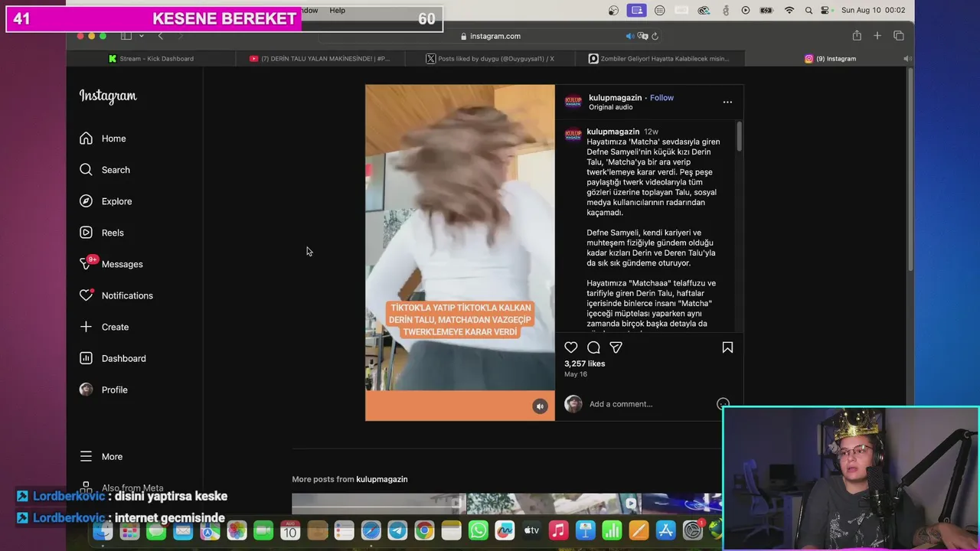Screen dimensions: 980x551
Task: Open Telegram from the Dock
Action: (x=397, y=530)
